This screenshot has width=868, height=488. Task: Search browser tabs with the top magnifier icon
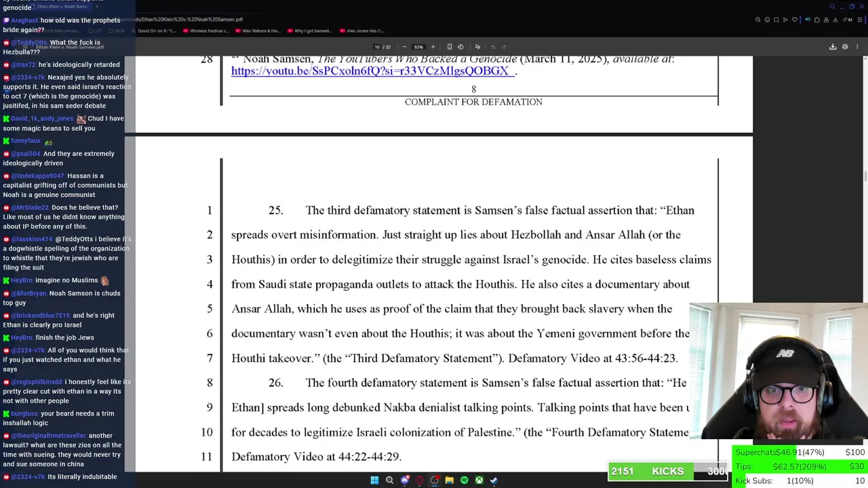tap(833, 7)
